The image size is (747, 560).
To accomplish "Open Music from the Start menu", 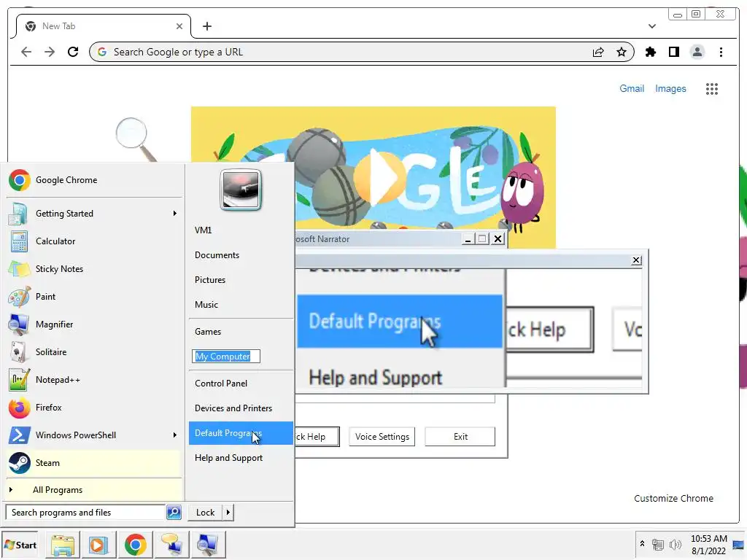I will (x=241, y=304).
